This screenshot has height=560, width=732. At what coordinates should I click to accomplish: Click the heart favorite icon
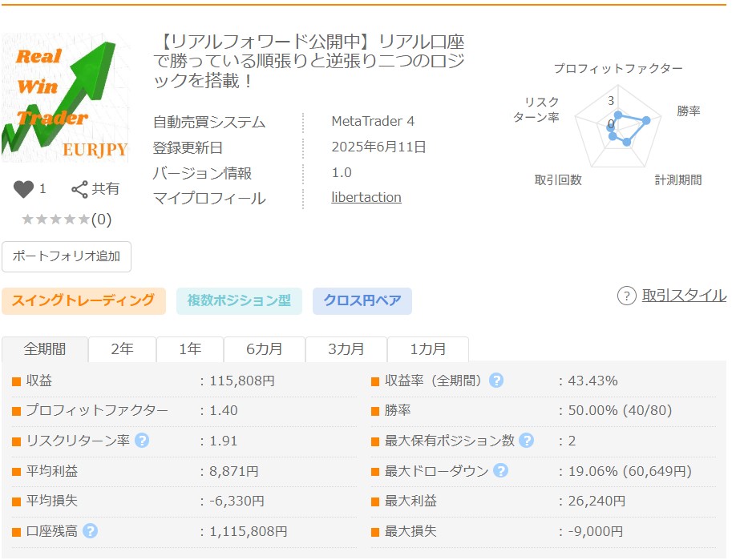pyautogui.click(x=24, y=189)
